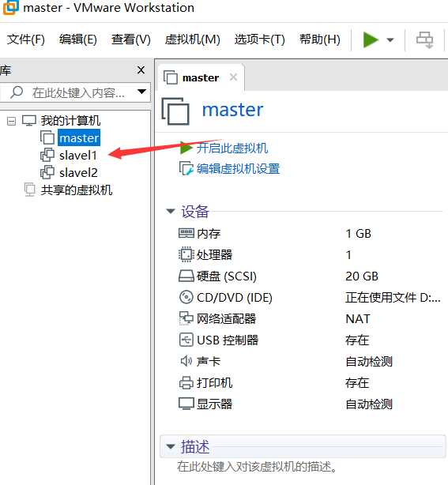Select the slavel2 VM in library
The height and width of the screenshot is (485, 448).
click(78, 173)
